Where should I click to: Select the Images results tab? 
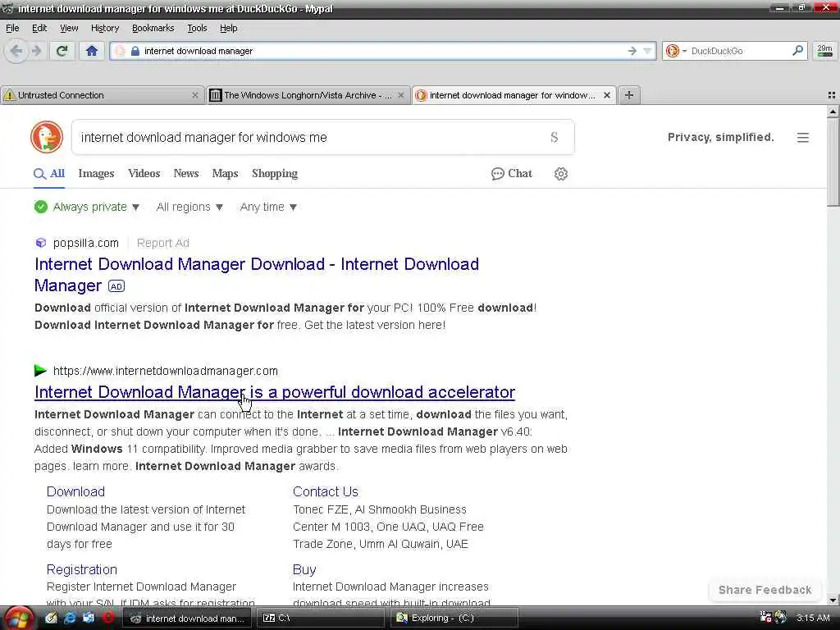[x=96, y=174]
